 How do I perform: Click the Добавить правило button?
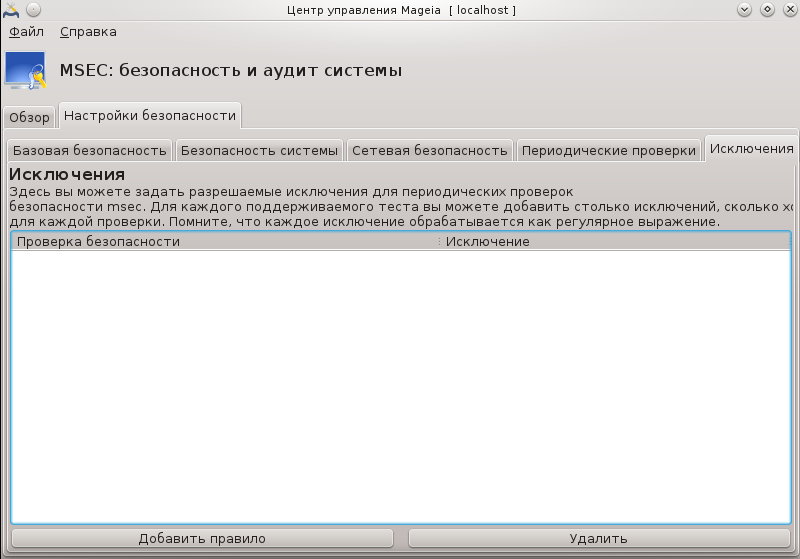pyautogui.click(x=202, y=539)
